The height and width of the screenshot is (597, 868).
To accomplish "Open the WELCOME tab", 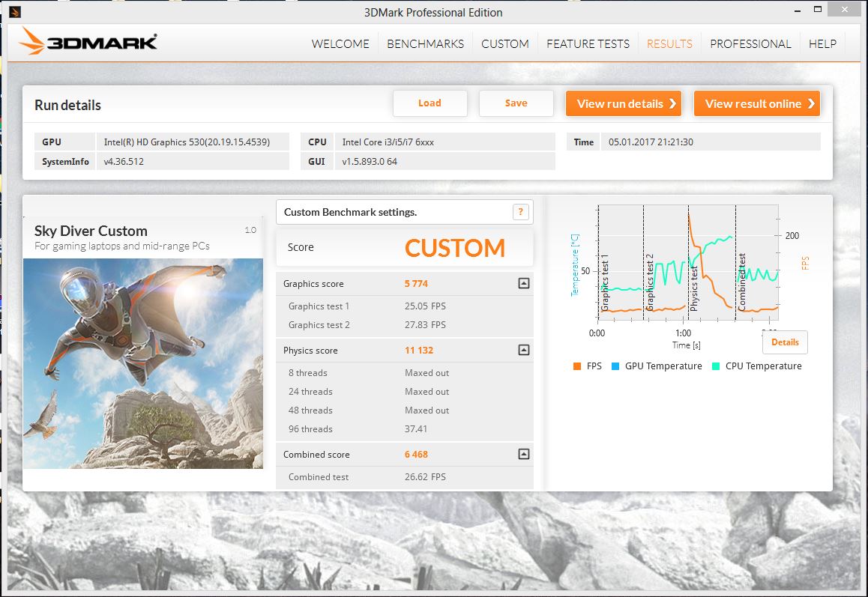I will pos(340,43).
